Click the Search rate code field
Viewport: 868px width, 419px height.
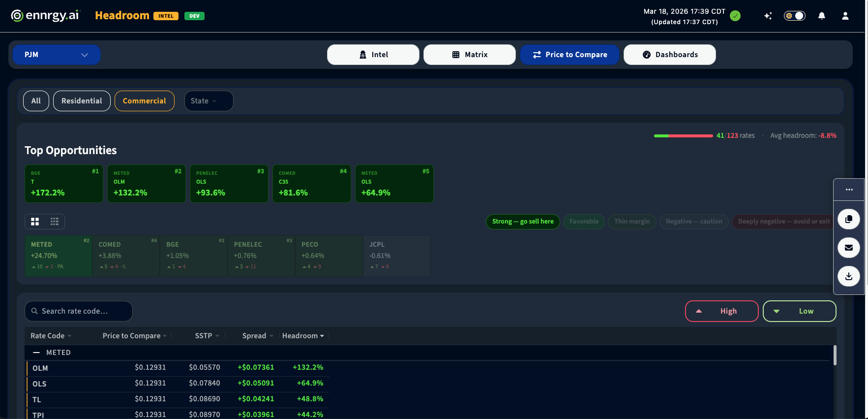coord(79,311)
